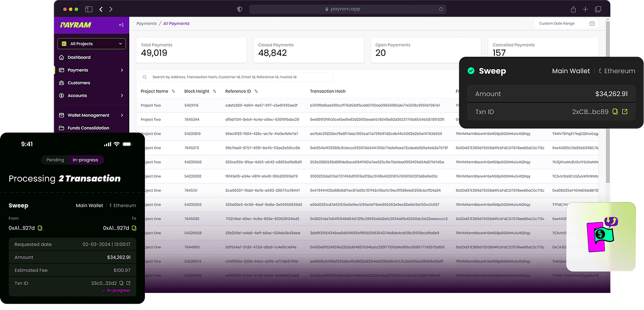The image size is (644, 310).
Task: Expand Wallet Management submenu chevron
Action: click(122, 115)
